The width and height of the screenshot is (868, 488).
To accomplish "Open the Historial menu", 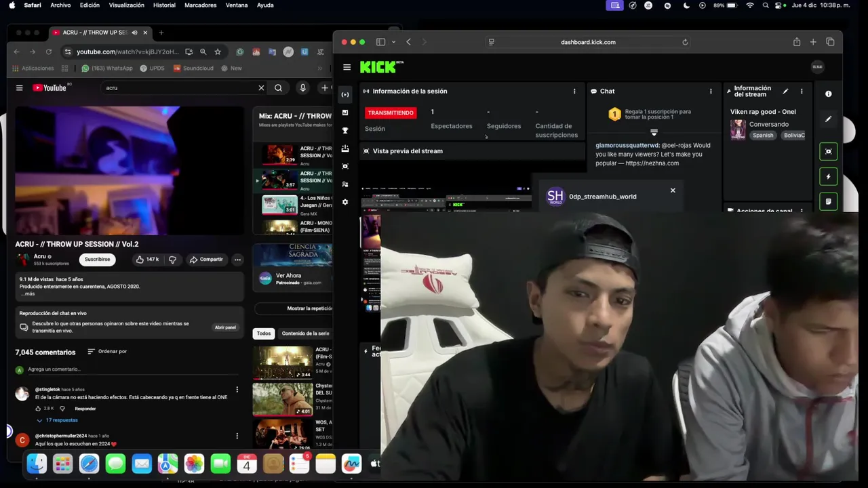I will (164, 5).
